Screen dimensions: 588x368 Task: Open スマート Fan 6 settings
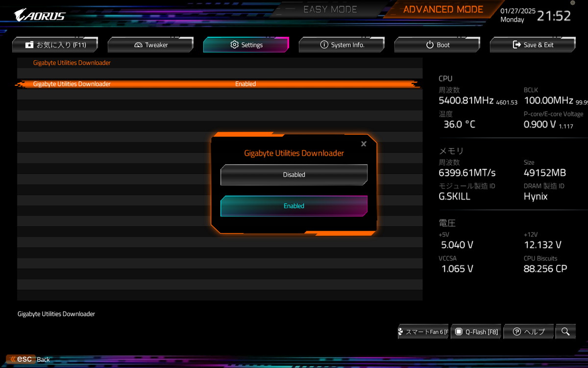point(423,332)
